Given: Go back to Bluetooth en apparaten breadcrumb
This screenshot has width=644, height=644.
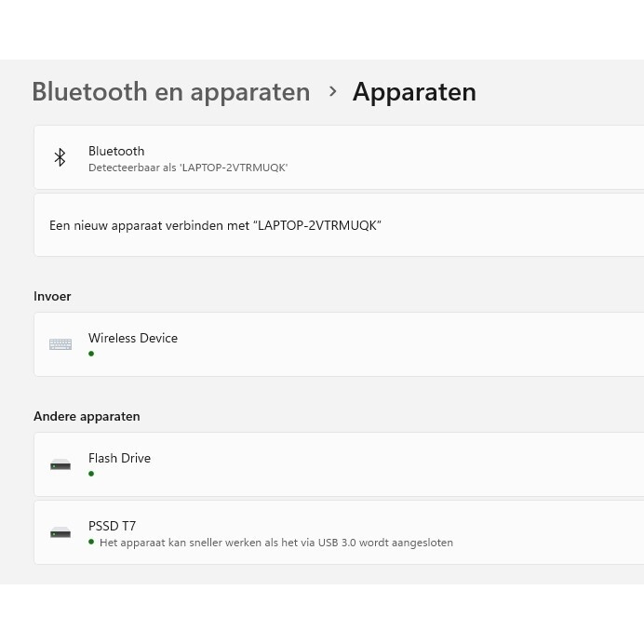Looking at the screenshot, I should click(x=171, y=92).
